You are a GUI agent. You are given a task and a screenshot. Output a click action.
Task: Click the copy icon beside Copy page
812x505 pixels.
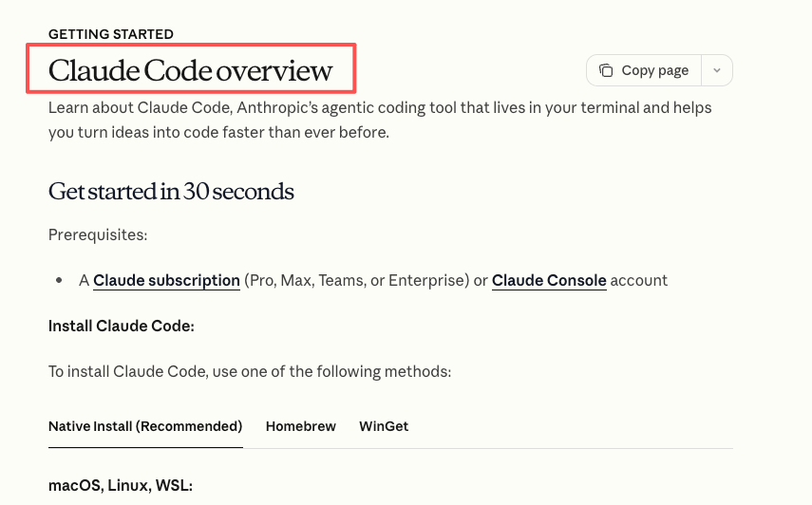[606, 70]
